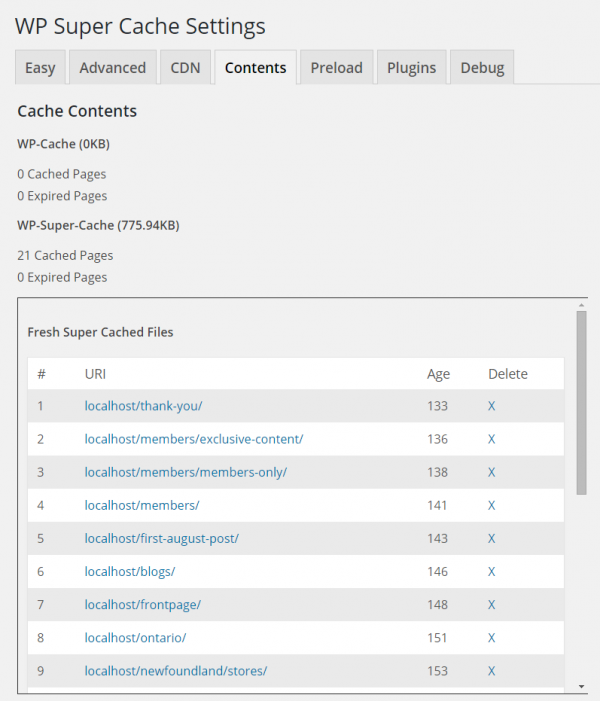Open localhost/members/exclusive-content/ link
The height and width of the screenshot is (701, 600).
pyautogui.click(x=194, y=439)
